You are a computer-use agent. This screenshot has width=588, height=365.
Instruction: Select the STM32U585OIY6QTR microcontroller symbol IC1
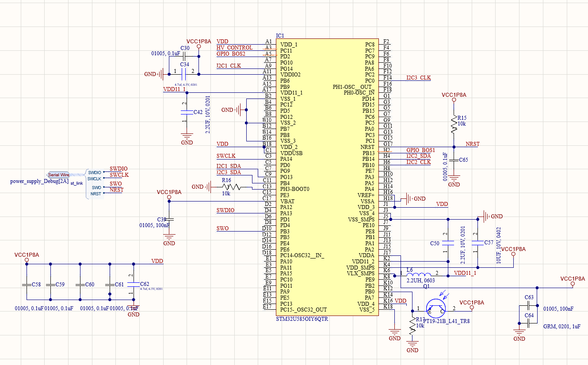pyautogui.click(x=327, y=177)
